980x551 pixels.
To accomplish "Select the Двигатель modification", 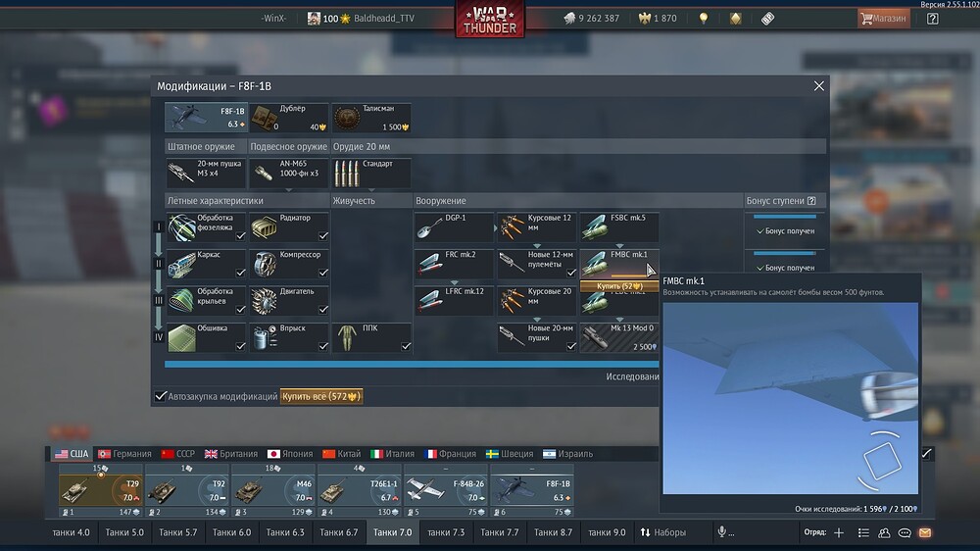I will coord(289,301).
